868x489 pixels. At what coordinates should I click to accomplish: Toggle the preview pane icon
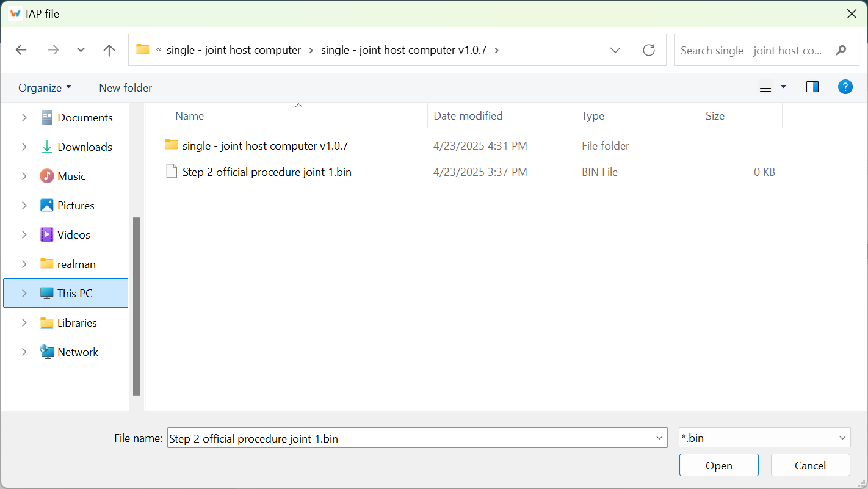[812, 87]
